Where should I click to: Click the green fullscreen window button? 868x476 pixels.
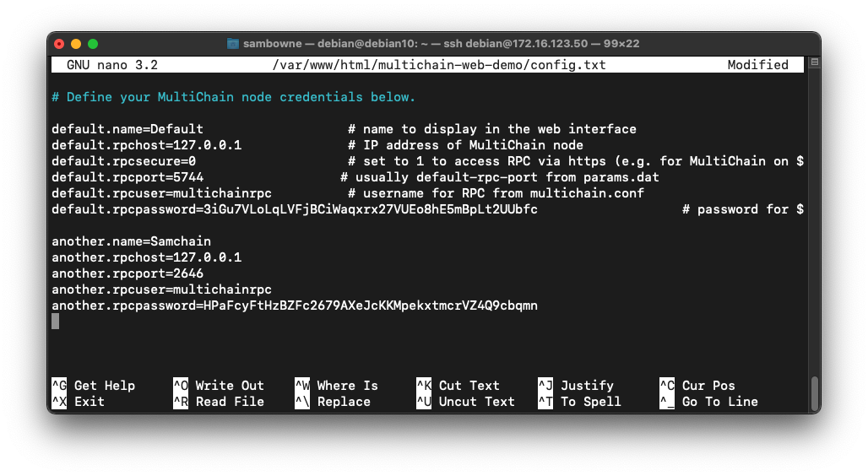tap(92, 44)
